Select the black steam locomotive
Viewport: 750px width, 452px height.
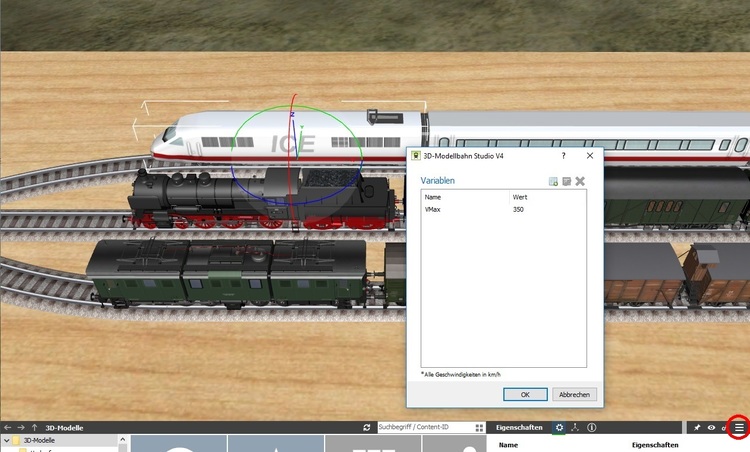click(x=263, y=198)
